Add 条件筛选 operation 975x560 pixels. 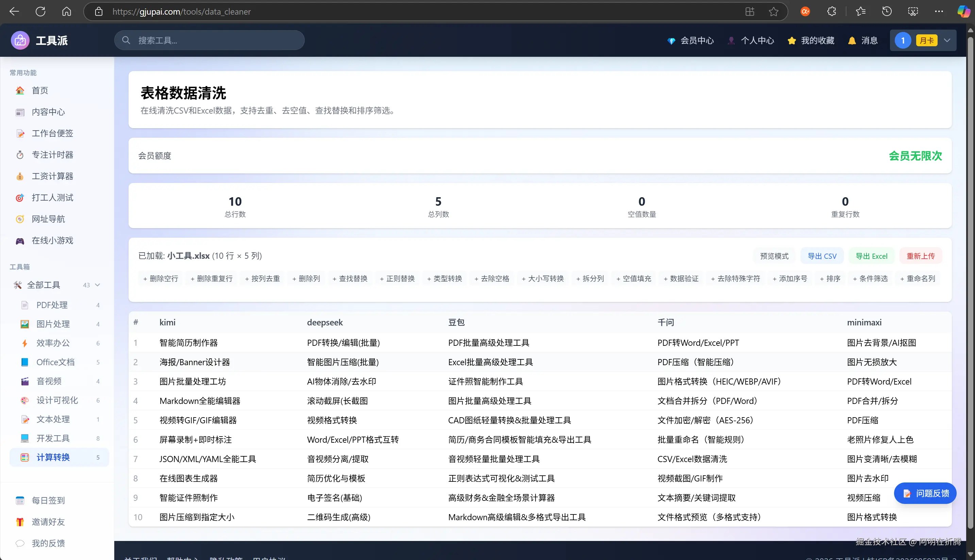tap(870, 278)
